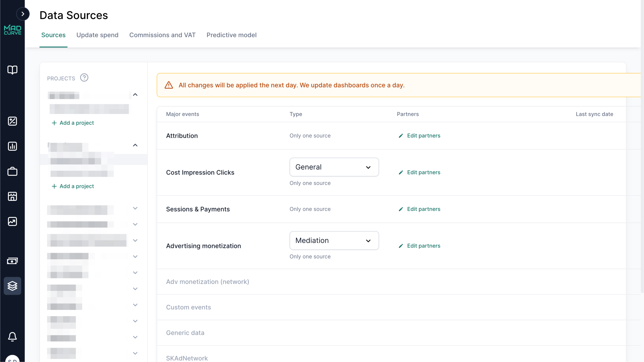This screenshot has height=362, width=644.
Task: Open the trending chart sidebar icon
Action: [12, 221]
